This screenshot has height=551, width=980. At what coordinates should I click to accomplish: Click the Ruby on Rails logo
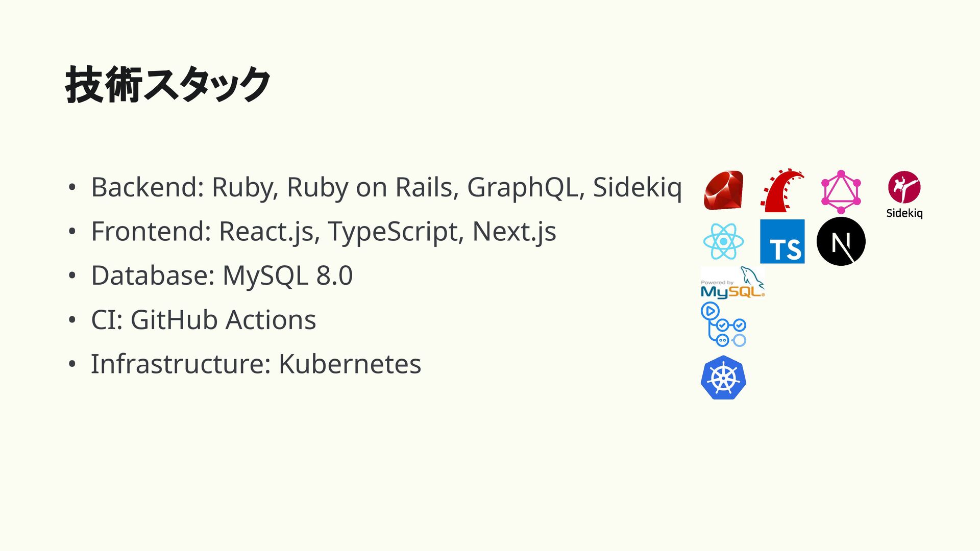(x=782, y=190)
